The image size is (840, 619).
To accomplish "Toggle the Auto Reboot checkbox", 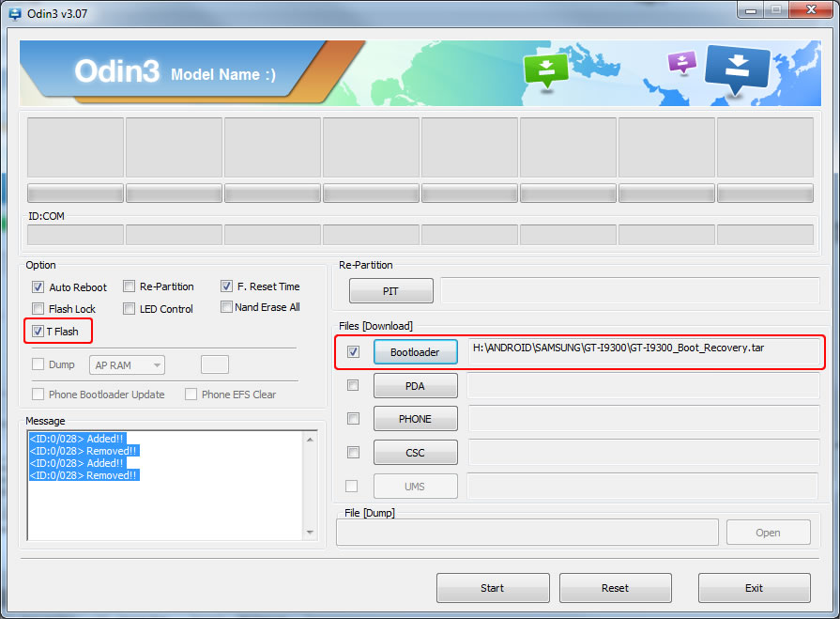I will (38, 287).
